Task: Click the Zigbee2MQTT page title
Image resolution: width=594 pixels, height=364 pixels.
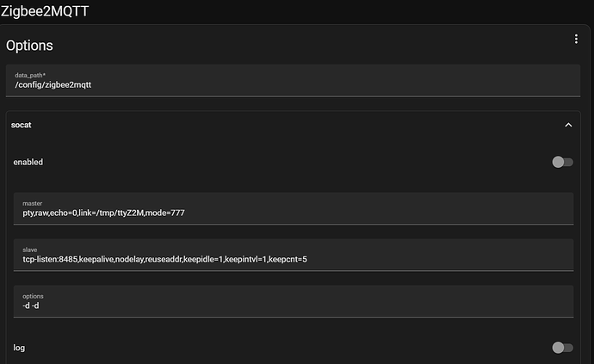Action: [x=45, y=11]
